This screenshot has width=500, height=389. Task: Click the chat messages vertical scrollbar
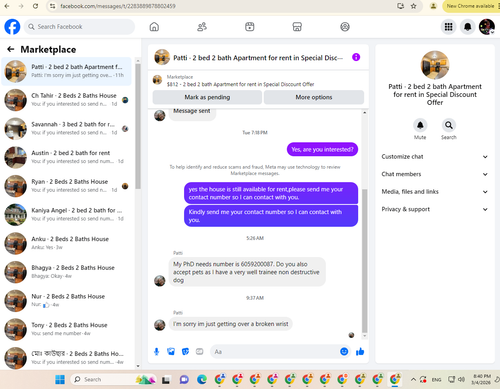tap(365, 260)
